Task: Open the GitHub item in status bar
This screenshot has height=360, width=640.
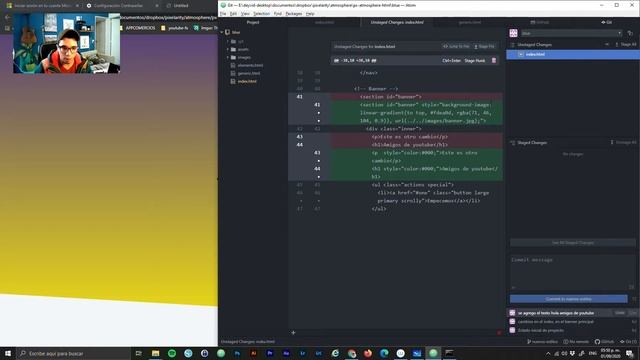Action: point(604,342)
